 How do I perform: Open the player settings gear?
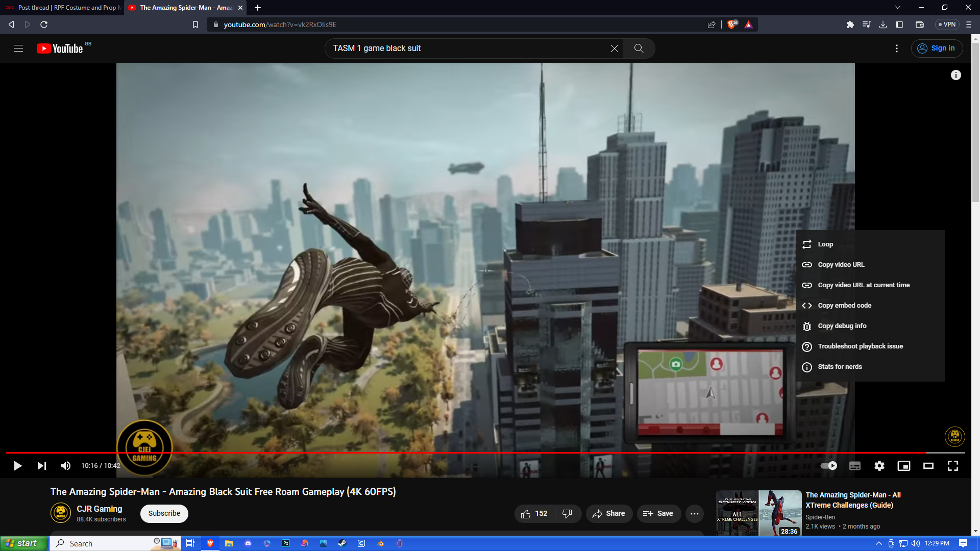879,466
